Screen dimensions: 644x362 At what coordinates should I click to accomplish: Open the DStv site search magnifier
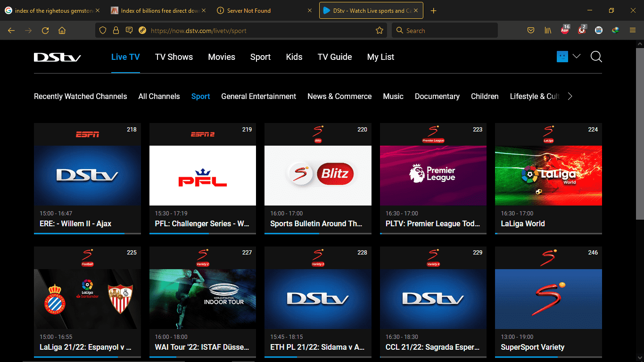pyautogui.click(x=596, y=57)
